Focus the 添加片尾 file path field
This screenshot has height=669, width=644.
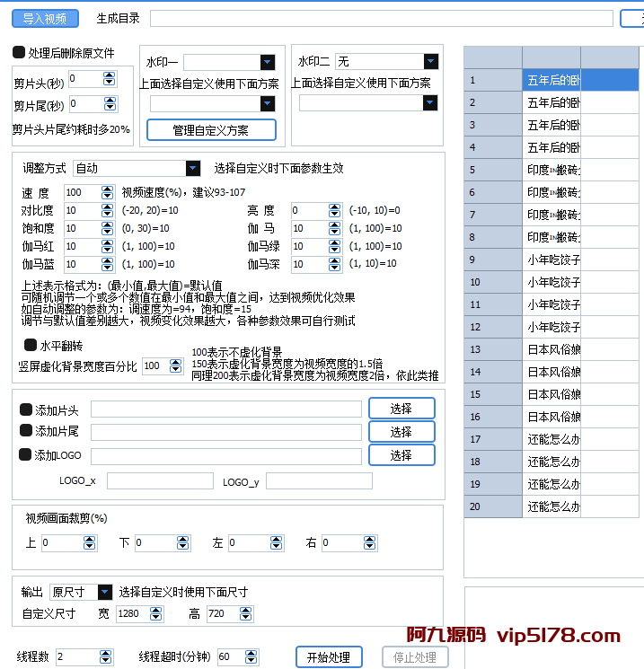point(226,432)
